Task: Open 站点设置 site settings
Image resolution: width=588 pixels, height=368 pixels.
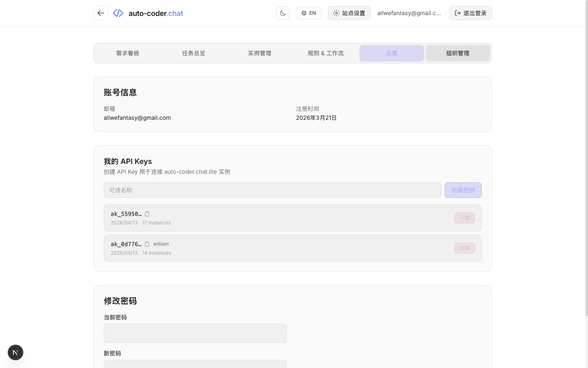Action: click(349, 13)
